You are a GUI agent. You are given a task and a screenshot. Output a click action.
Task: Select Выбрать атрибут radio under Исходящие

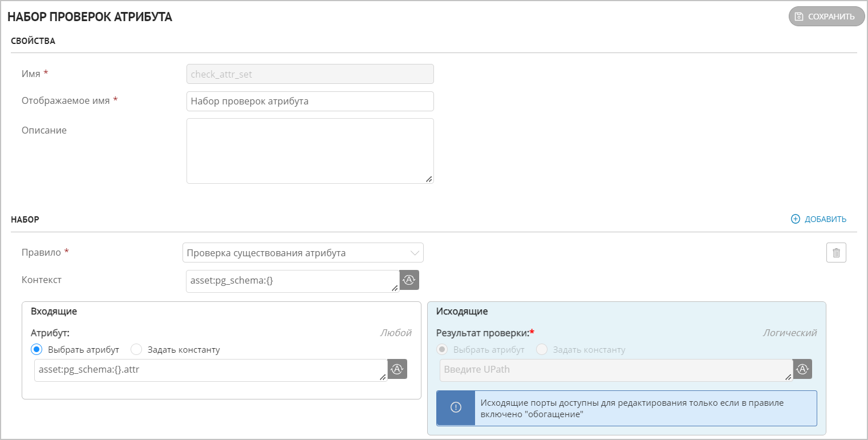pyautogui.click(x=441, y=349)
